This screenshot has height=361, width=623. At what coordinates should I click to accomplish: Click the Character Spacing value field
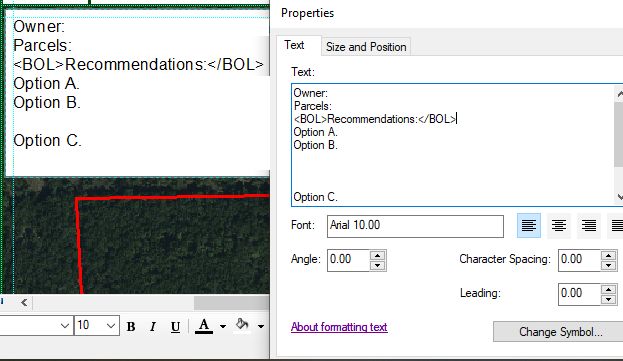click(579, 260)
